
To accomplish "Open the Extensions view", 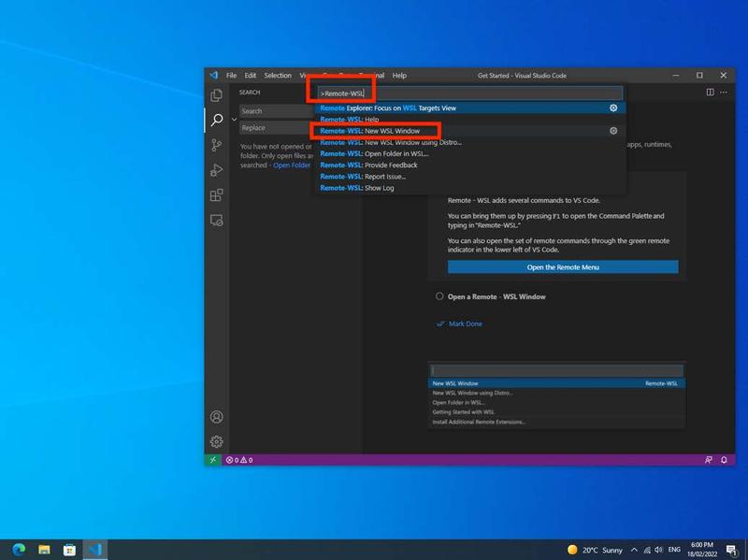I will (x=217, y=195).
